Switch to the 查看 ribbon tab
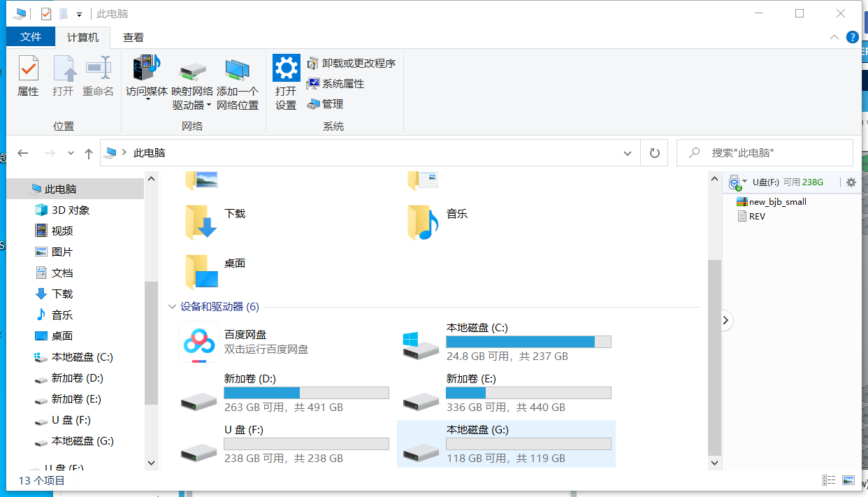 pos(133,37)
